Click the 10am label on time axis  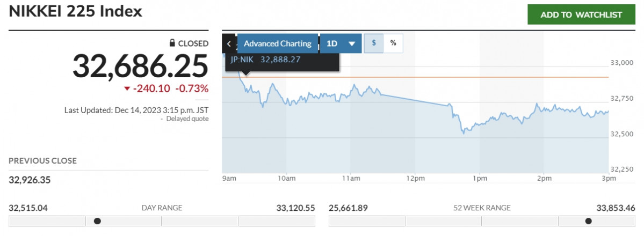[286, 178]
